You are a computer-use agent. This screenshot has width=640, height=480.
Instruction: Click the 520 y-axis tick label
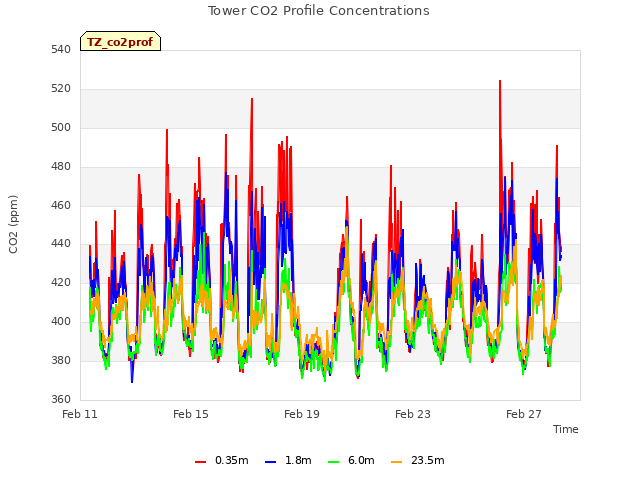pyautogui.click(x=61, y=89)
